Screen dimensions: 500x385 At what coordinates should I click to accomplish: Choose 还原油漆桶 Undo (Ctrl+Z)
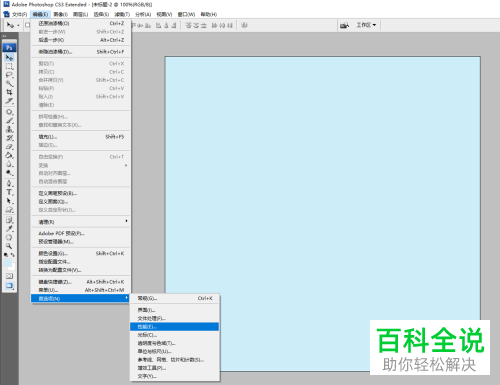tap(80, 23)
